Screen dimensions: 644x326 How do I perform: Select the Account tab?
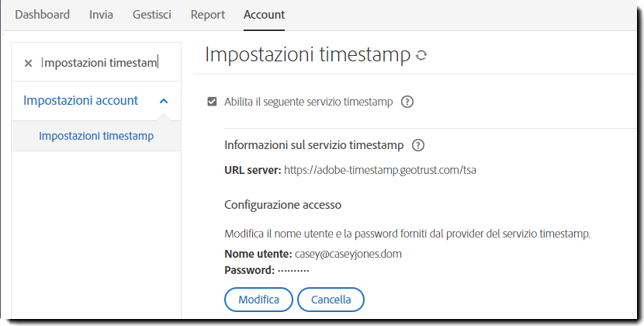click(264, 15)
